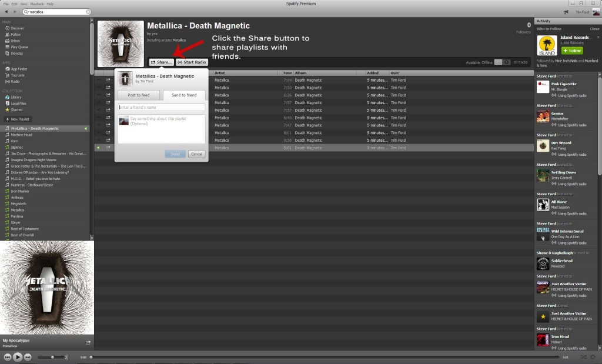Open the Discover page in sidebar

coord(17,28)
